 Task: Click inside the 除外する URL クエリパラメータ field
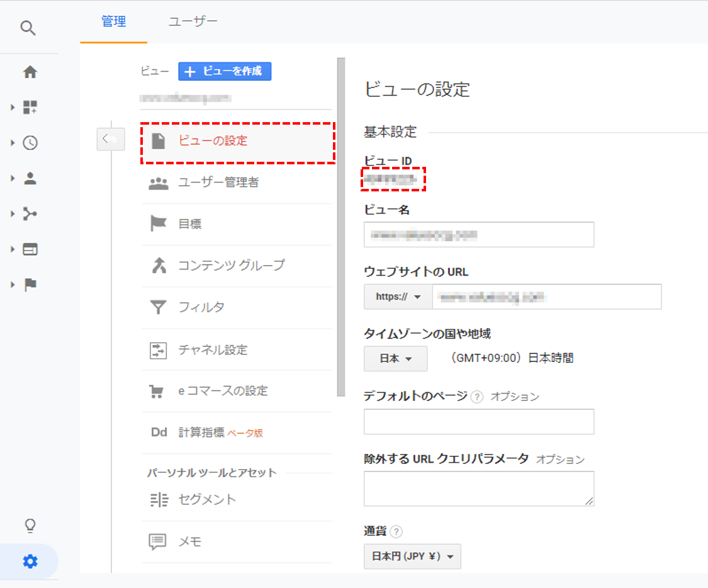pyautogui.click(x=478, y=489)
